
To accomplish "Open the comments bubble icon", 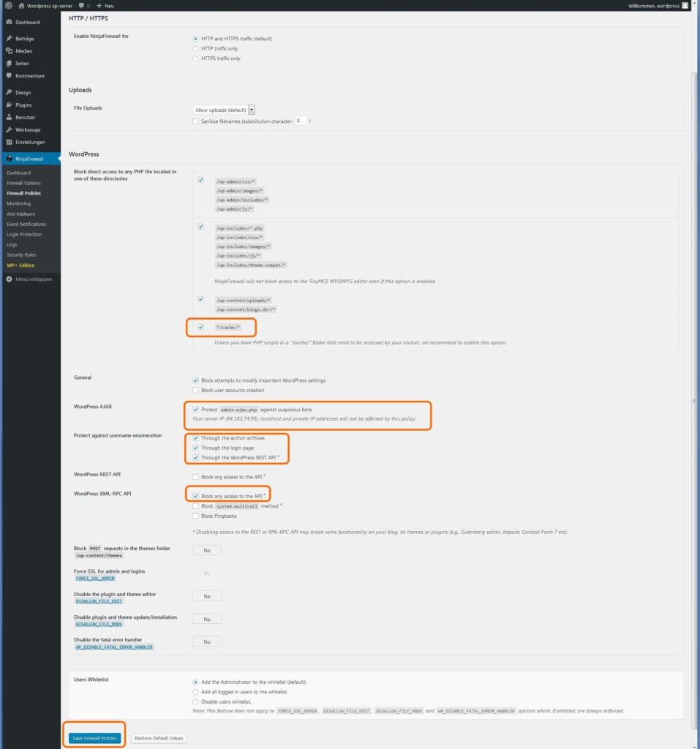I will [x=81, y=6].
